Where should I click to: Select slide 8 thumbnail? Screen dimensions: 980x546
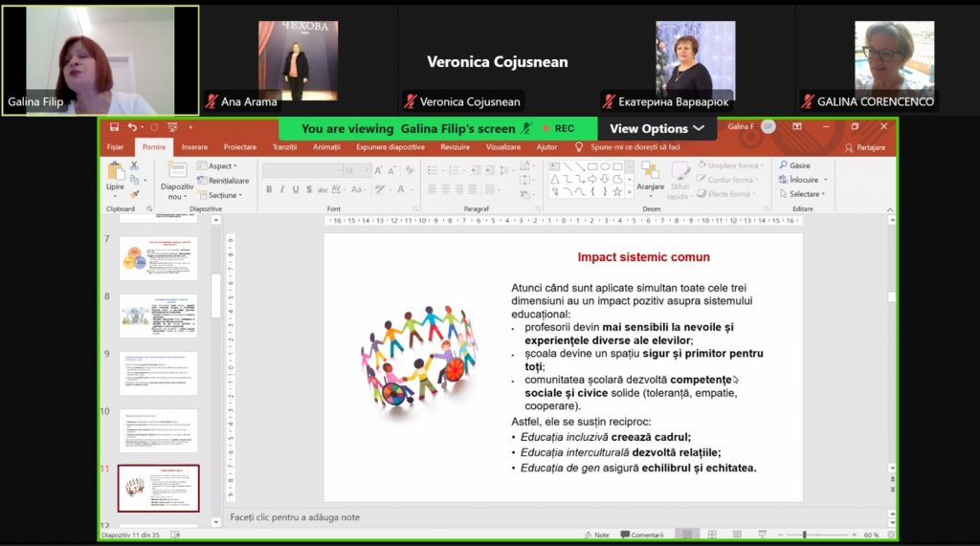coord(158,316)
